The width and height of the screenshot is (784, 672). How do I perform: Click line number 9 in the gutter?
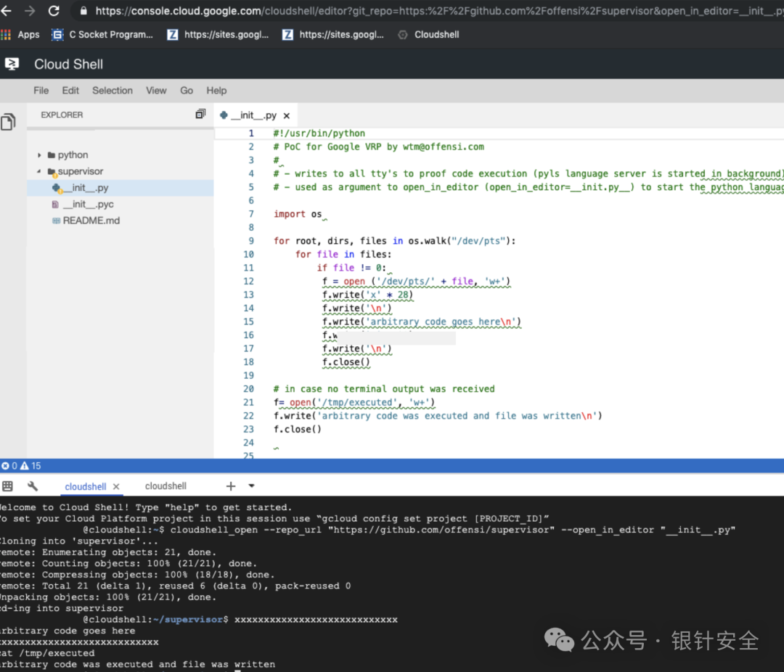[x=251, y=241]
